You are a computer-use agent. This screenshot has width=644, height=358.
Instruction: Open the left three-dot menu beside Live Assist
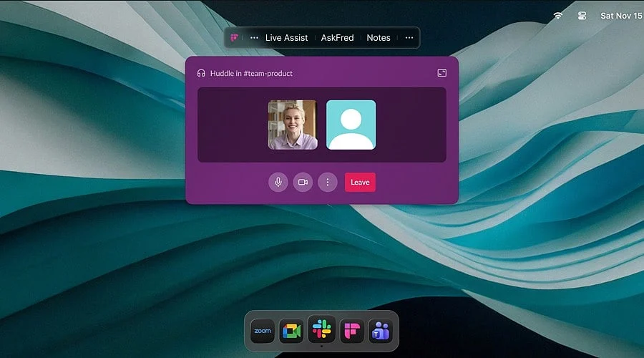[254, 38]
